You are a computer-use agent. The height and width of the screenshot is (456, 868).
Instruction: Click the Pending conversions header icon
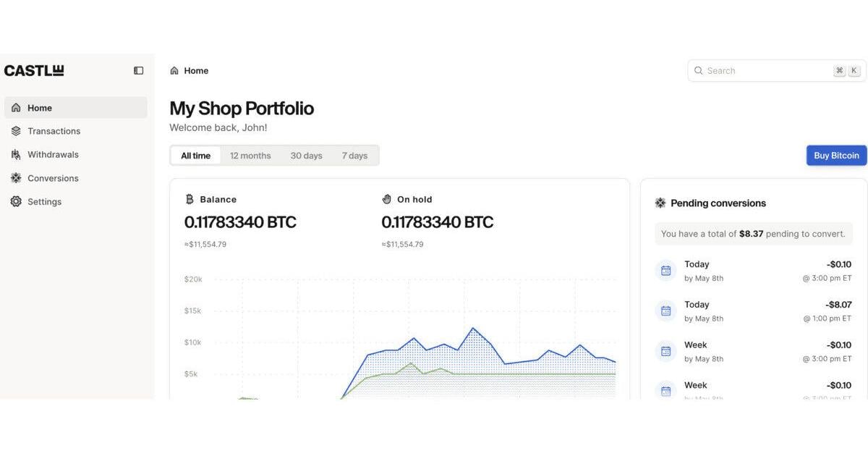[x=660, y=203]
